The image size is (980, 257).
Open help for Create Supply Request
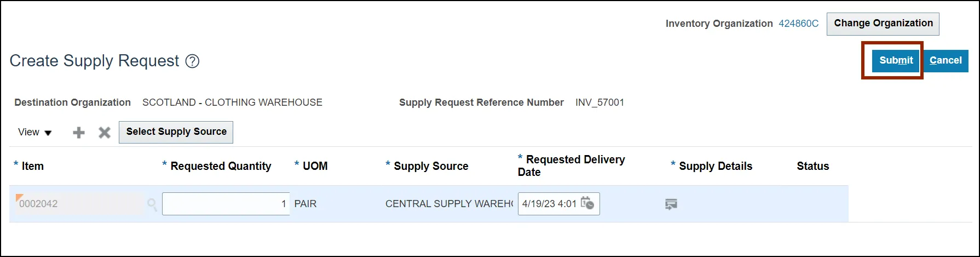coord(192,61)
